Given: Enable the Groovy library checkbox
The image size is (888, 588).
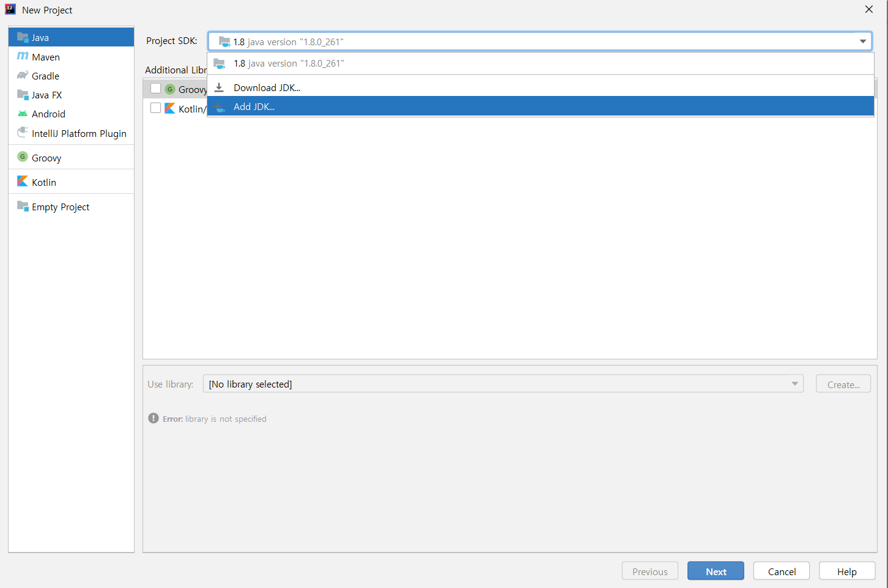Looking at the screenshot, I should [155, 89].
